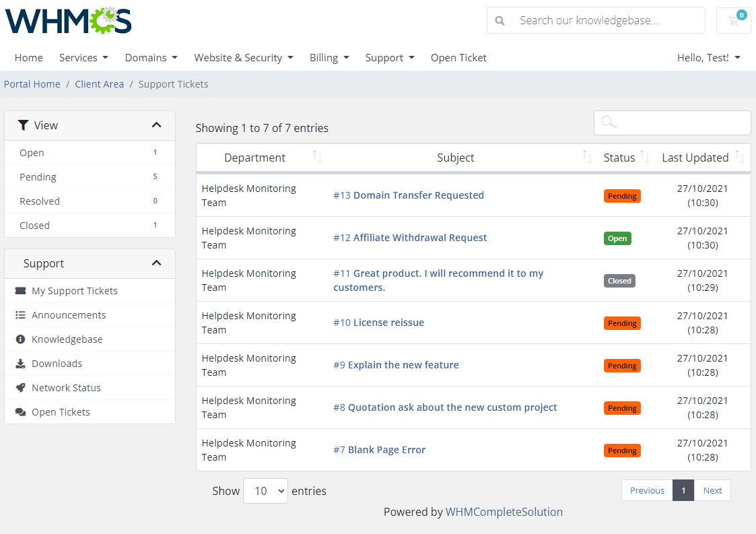
Task: Open ticket #10 License reissue
Action: 378,323
